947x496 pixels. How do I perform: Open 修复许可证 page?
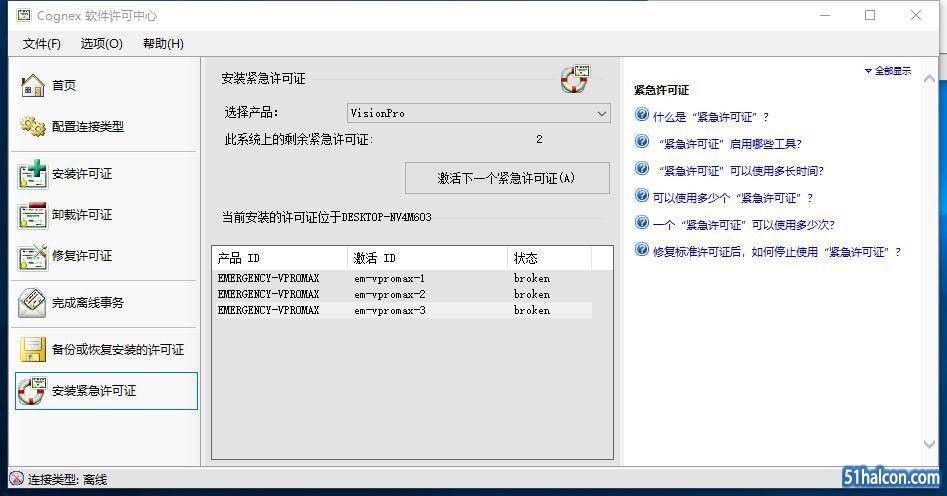tap(82, 256)
